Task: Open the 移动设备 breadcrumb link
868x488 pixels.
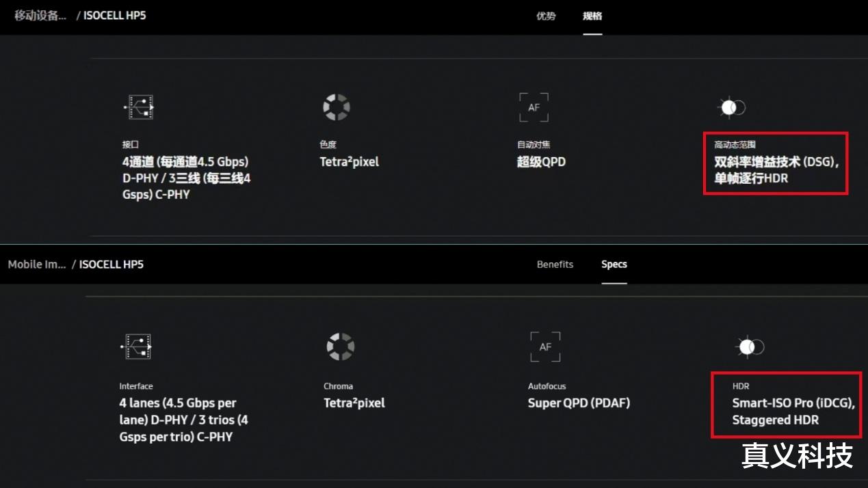Action: 40,16
